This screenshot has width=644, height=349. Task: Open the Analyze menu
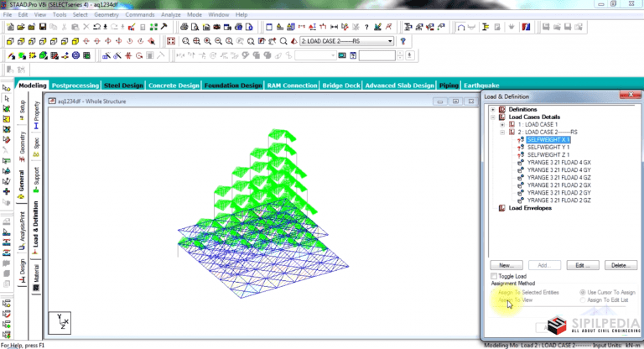click(171, 14)
